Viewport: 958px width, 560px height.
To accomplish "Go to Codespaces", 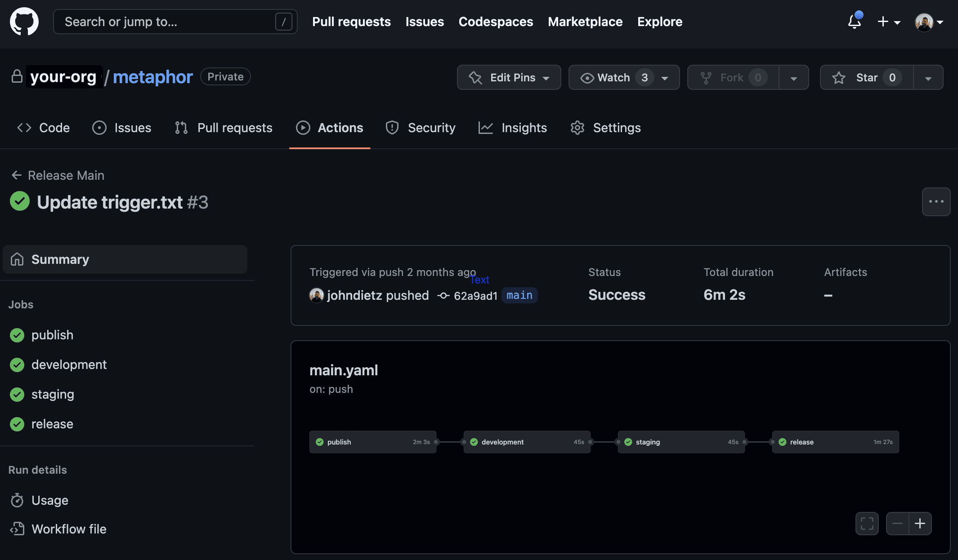I will [x=496, y=22].
